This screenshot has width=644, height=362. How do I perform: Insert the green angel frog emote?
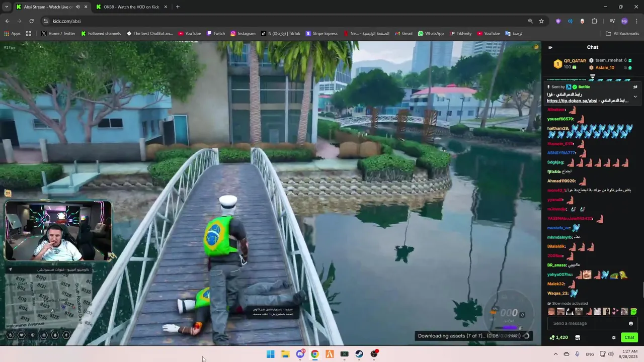pos(633,312)
